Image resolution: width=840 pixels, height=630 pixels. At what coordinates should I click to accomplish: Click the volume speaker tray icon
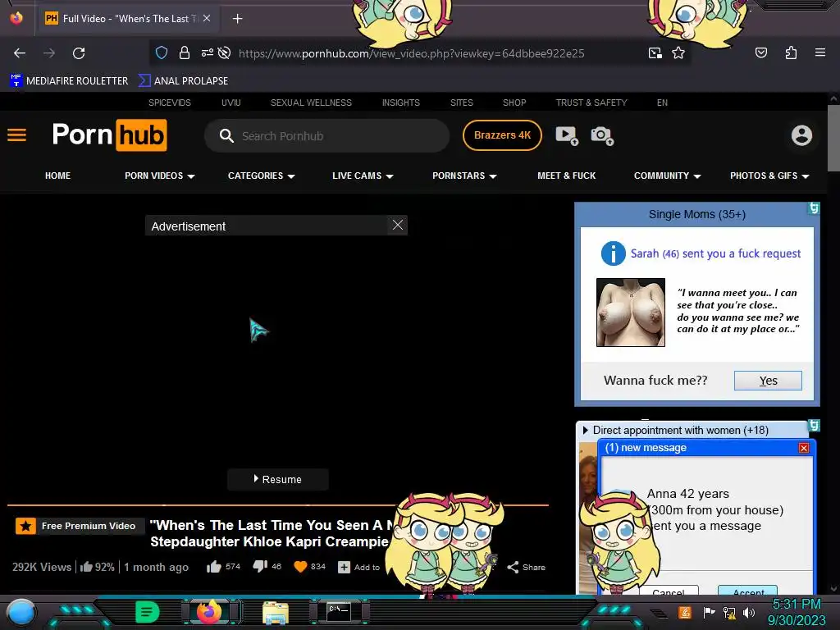tap(749, 612)
